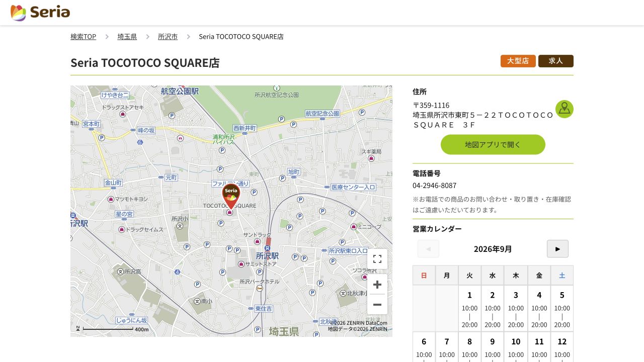Select September 1 calendar cell
Viewport: 644px width, 362px height.
(x=469, y=308)
